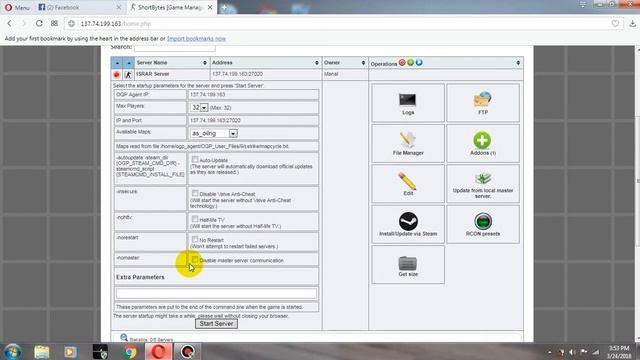Click the Search input field
Screen dimensions: 640x360
tap(175, 48)
